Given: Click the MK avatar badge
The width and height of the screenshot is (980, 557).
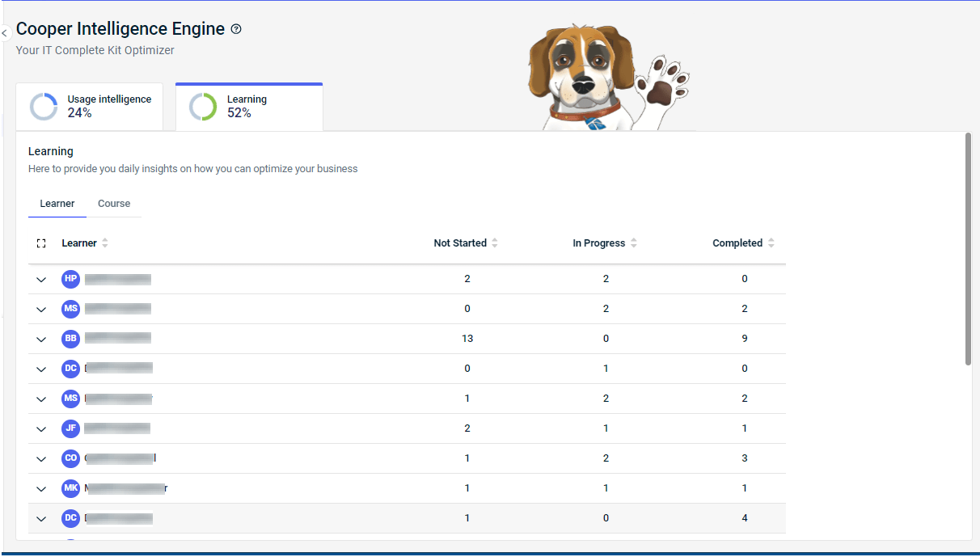Looking at the screenshot, I should click(71, 488).
